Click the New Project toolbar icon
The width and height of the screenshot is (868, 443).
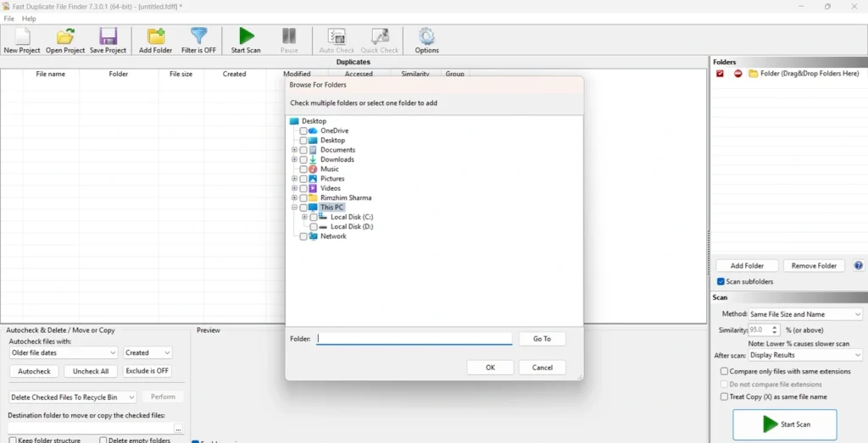coord(22,36)
